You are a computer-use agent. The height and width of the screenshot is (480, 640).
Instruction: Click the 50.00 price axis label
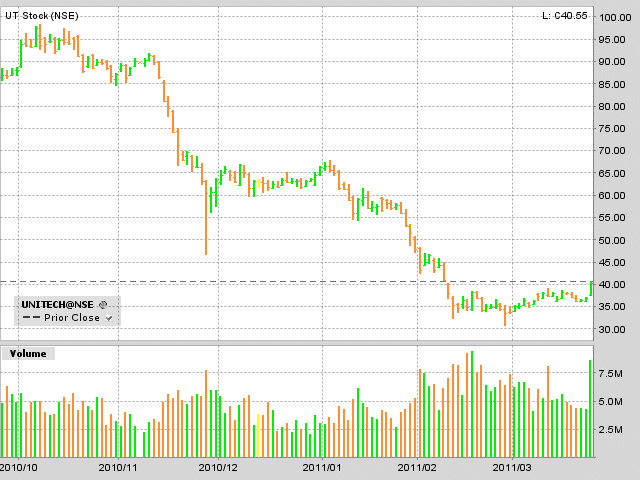click(x=612, y=240)
